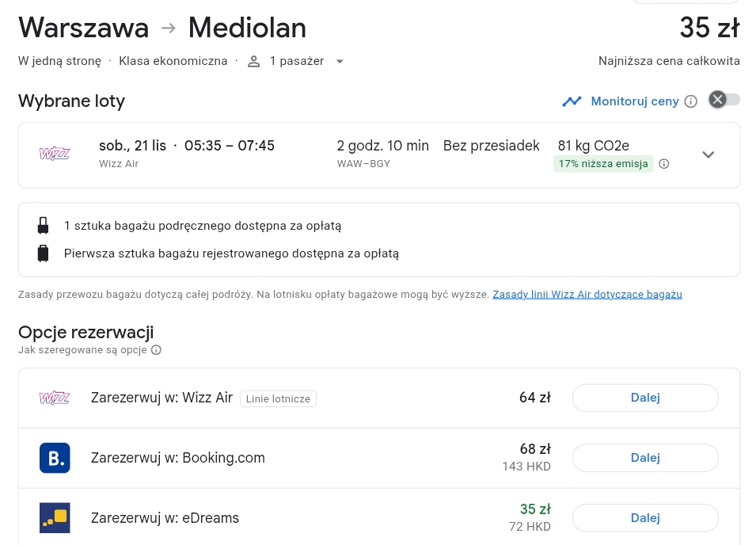Click Jak szeregowane są opcje text

tap(82, 349)
